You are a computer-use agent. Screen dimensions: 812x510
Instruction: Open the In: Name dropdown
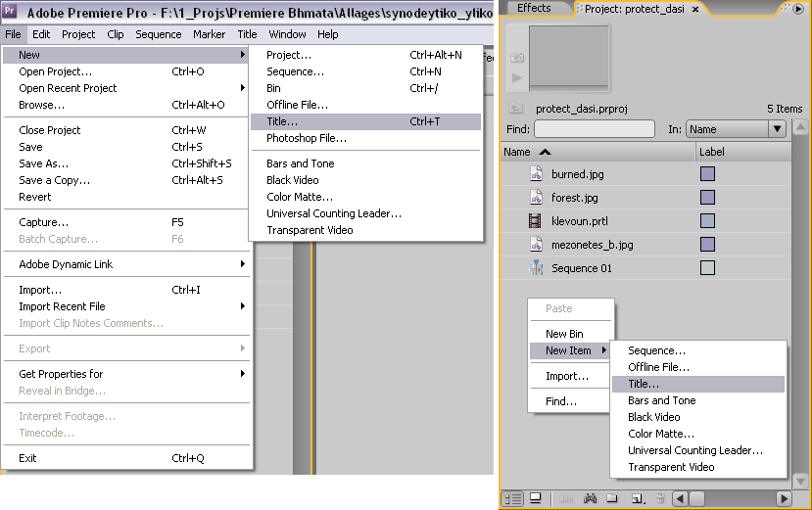[736, 129]
